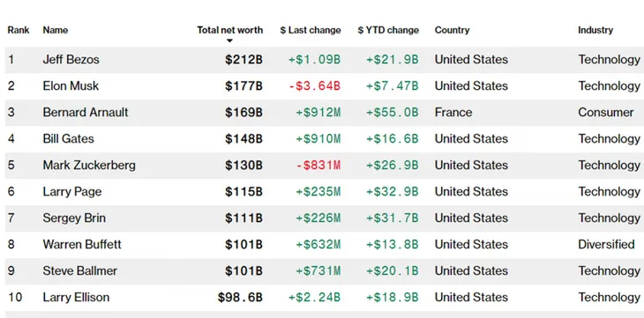Click the Industry column header
The image size is (644, 318).
(x=595, y=30)
